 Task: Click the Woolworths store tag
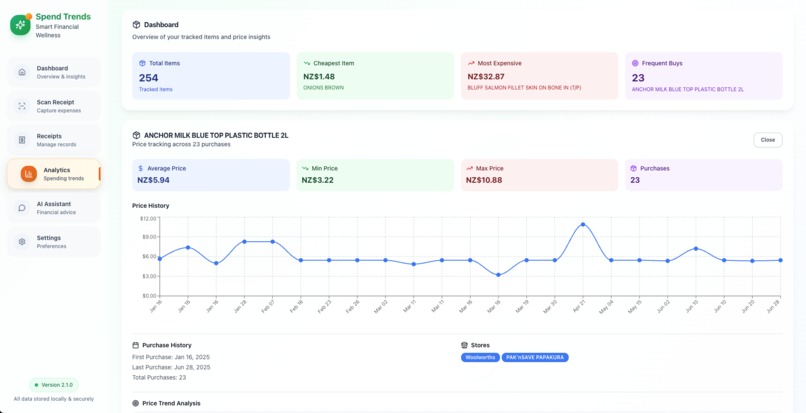(480, 357)
